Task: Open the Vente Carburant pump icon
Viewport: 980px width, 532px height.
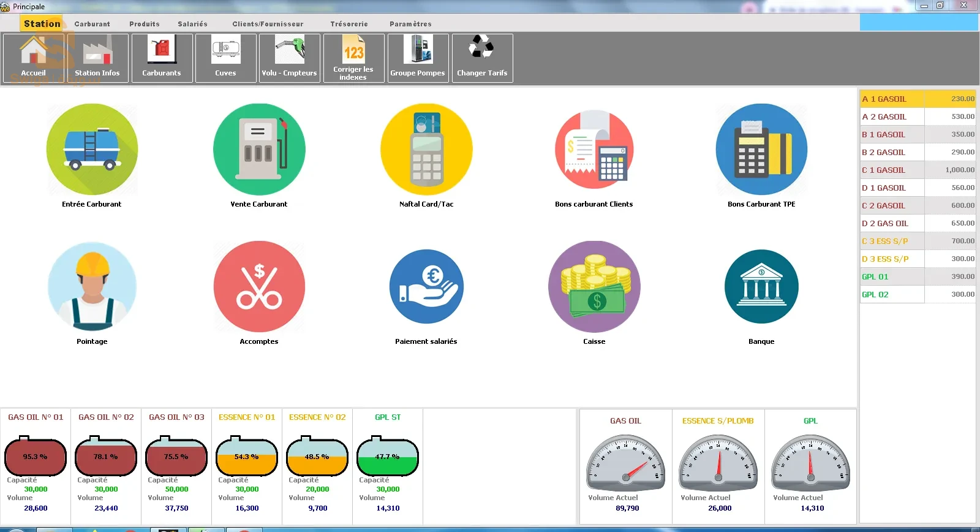Action: 258,150
